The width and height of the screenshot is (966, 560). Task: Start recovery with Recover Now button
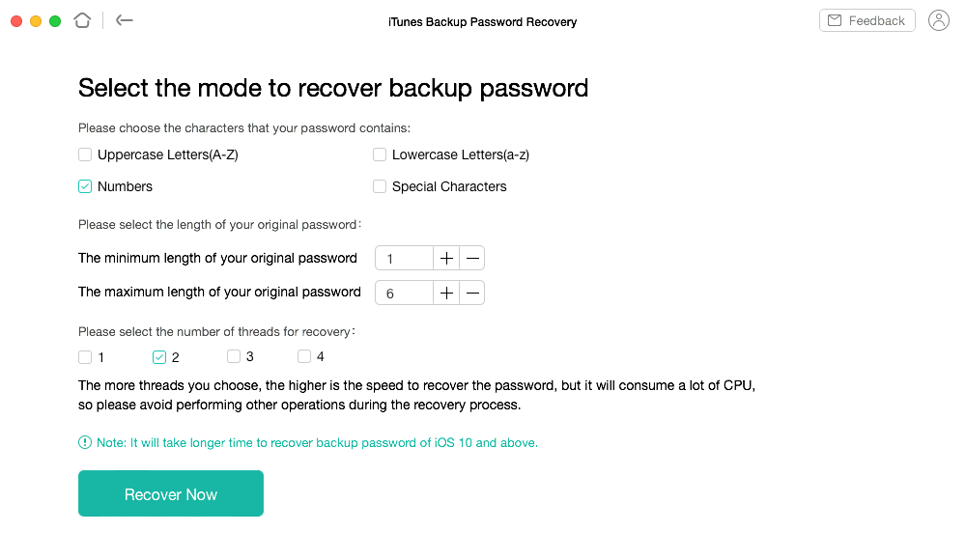[171, 493]
